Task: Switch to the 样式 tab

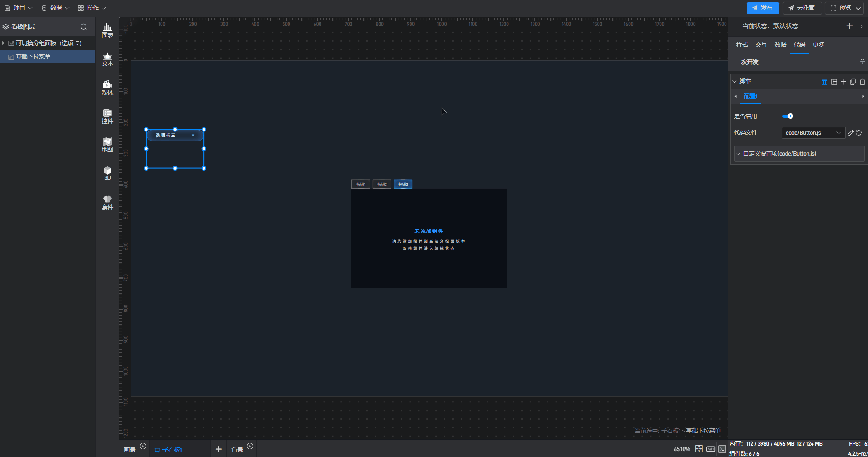Action: click(742, 45)
